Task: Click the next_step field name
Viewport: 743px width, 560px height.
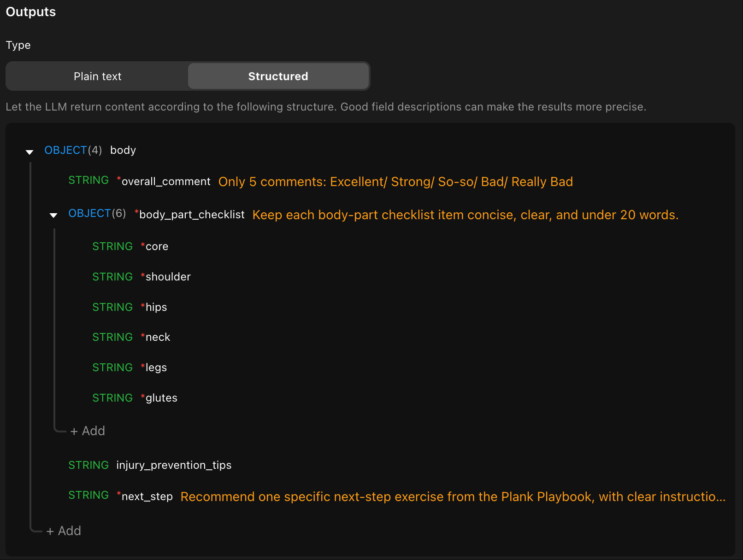Action: [x=147, y=496]
